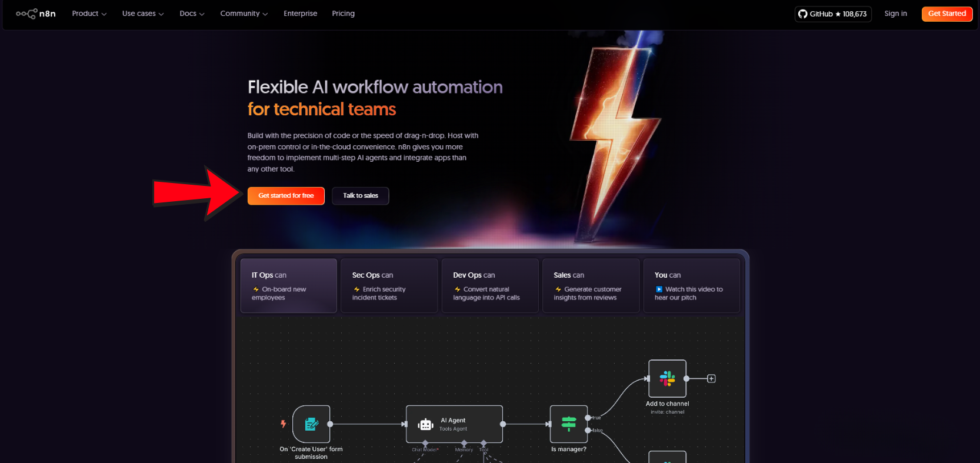This screenshot has width=980, height=463.
Task: Click the 'Tools Agent' subtitle text
Action: coord(453,429)
